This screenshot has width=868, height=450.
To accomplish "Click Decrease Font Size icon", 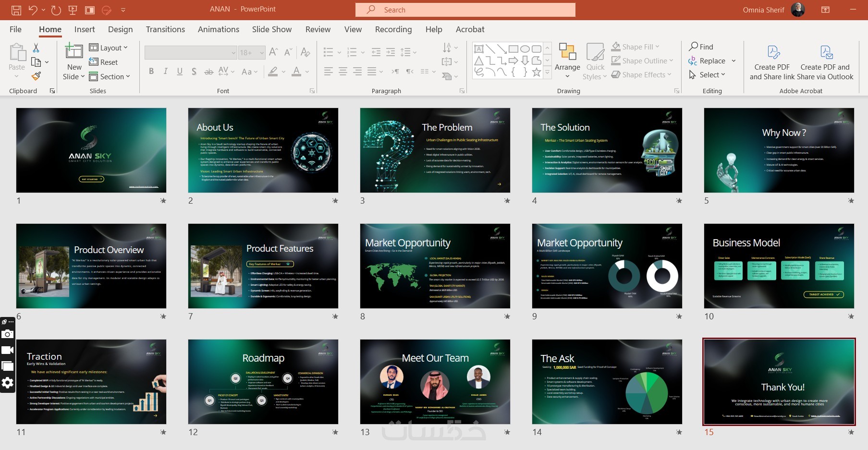I will (x=288, y=52).
